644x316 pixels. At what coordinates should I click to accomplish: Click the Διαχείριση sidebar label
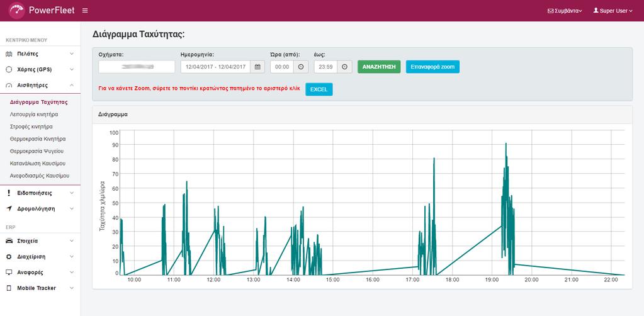[31, 257]
